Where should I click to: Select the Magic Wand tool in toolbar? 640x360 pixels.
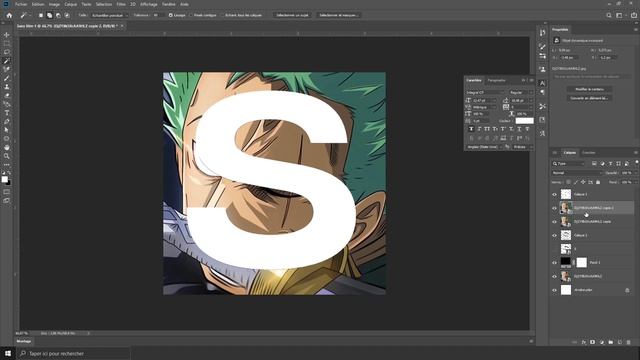[7, 61]
